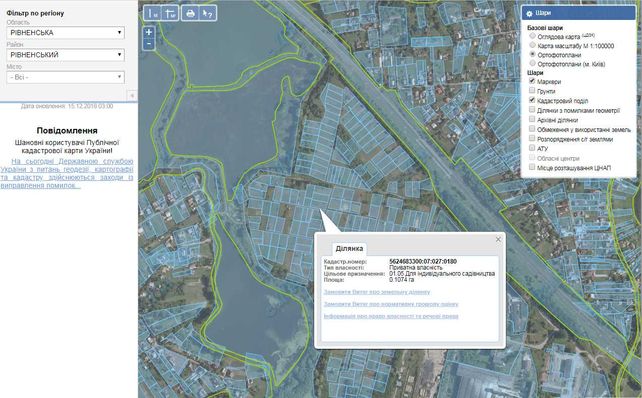Click the gear icon in Шари panel

click(x=529, y=14)
